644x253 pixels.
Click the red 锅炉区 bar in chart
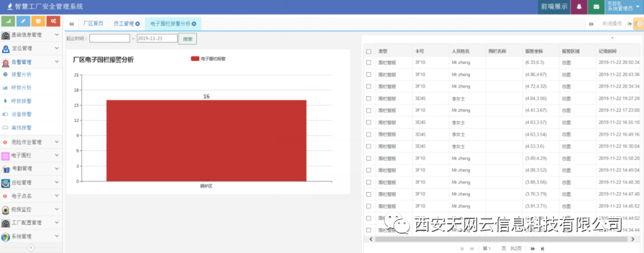206,140
